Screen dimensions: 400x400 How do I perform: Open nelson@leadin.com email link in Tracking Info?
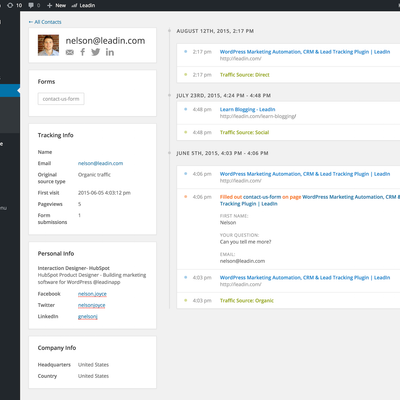click(100, 163)
